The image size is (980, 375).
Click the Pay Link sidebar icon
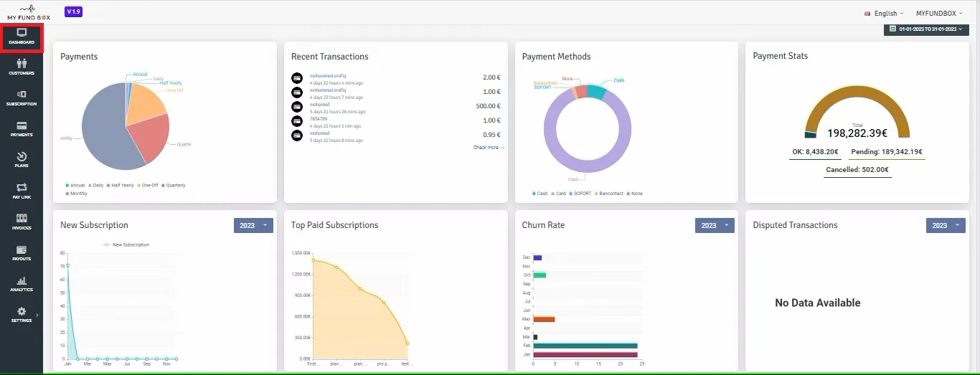coord(22,188)
